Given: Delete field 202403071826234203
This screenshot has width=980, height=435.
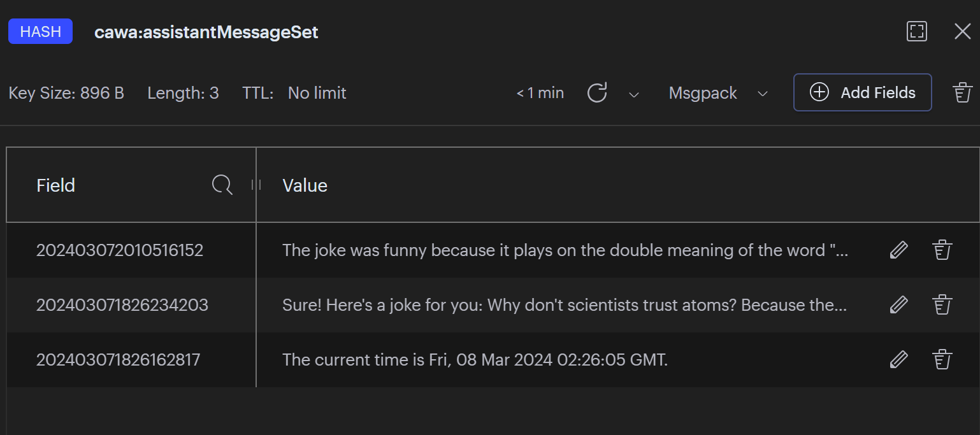Looking at the screenshot, I should (x=942, y=305).
